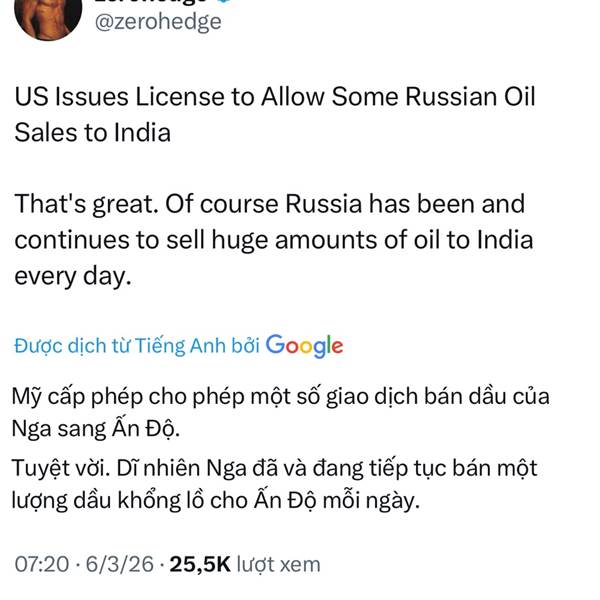Tap the "Sales to India" text line

coord(92,133)
